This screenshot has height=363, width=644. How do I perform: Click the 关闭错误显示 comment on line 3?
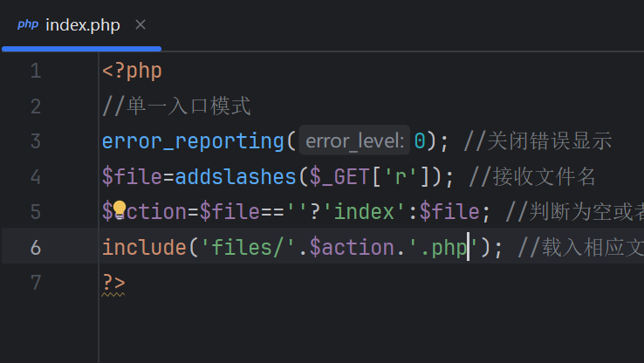(x=549, y=140)
